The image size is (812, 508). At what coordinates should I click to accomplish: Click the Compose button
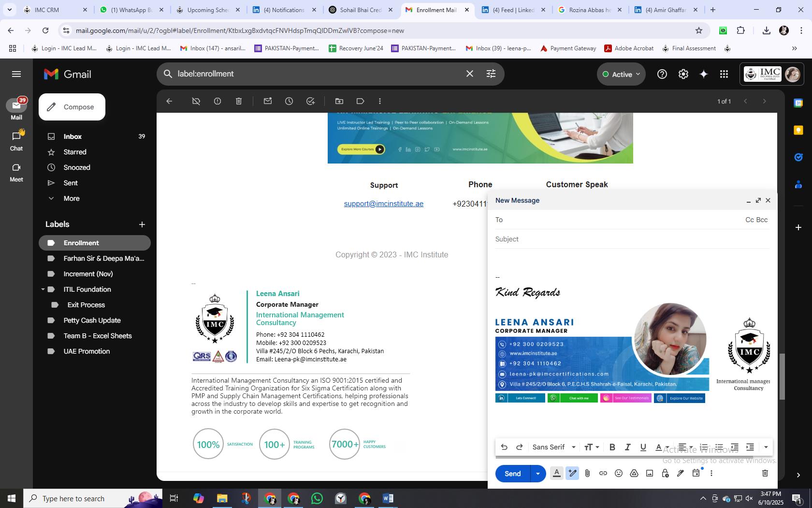[x=72, y=107]
